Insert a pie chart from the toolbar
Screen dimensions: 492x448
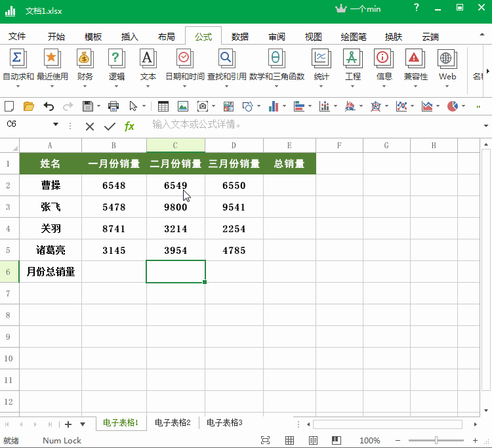(x=452, y=106)
